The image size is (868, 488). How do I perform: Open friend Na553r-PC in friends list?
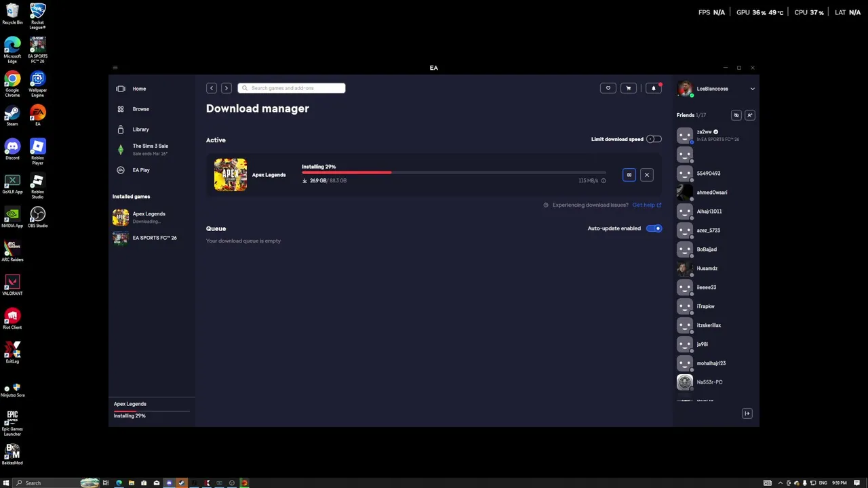[x=716, y=382]
